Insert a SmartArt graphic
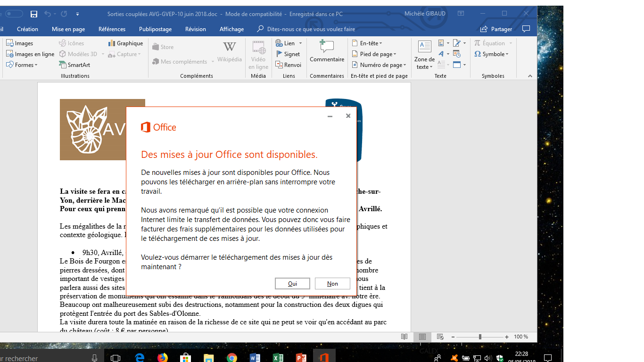 (74, 65)
